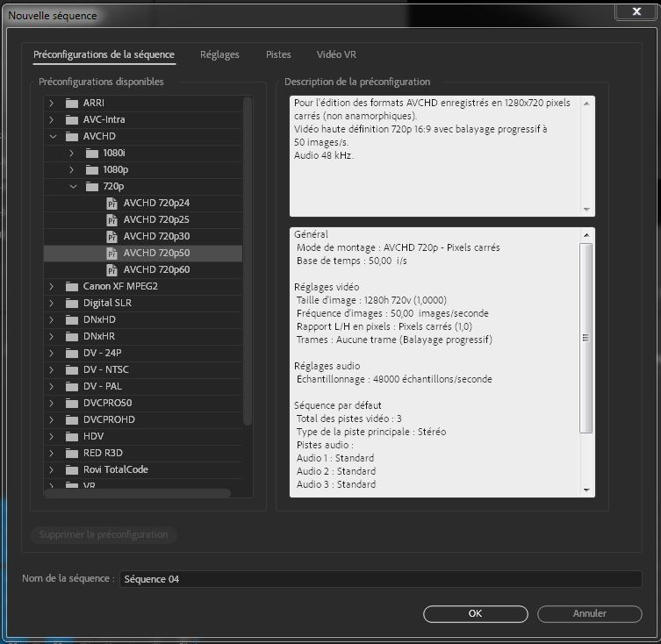Expand the 1080p subfolder chevron
Viewport: 661px width, 644px height.
(x=72, y=170)
